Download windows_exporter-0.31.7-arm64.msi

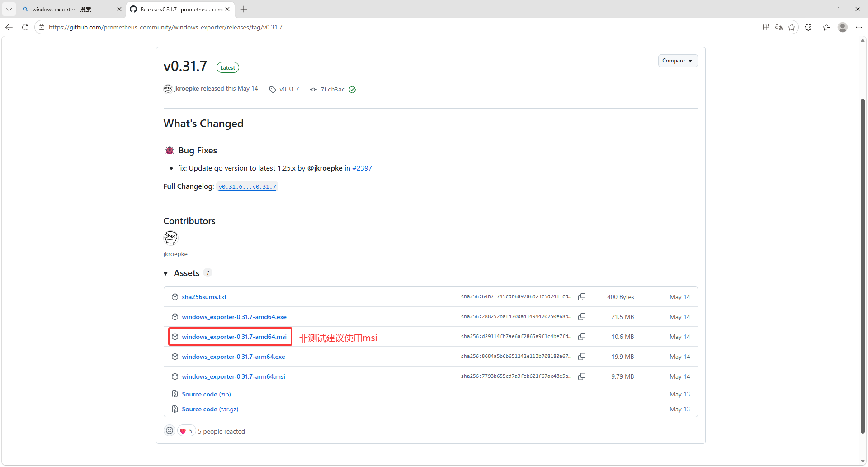point(233,376)
